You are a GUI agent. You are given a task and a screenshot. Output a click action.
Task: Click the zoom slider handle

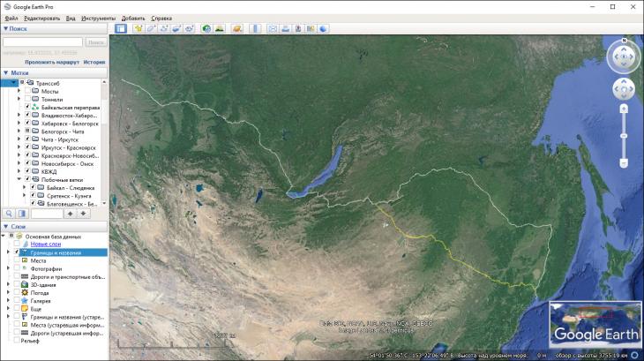tap(624, 136)
